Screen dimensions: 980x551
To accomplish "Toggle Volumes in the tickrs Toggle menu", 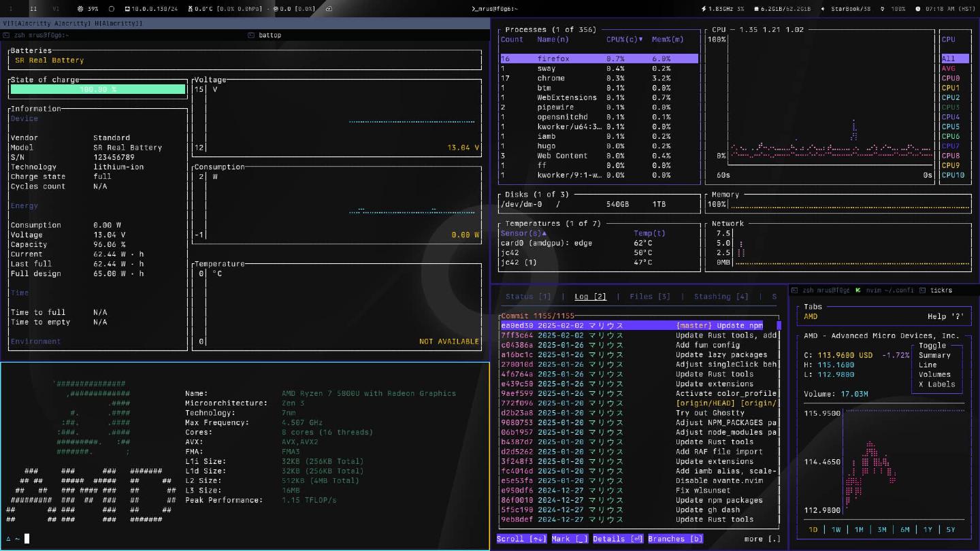I will click(934, 374).
